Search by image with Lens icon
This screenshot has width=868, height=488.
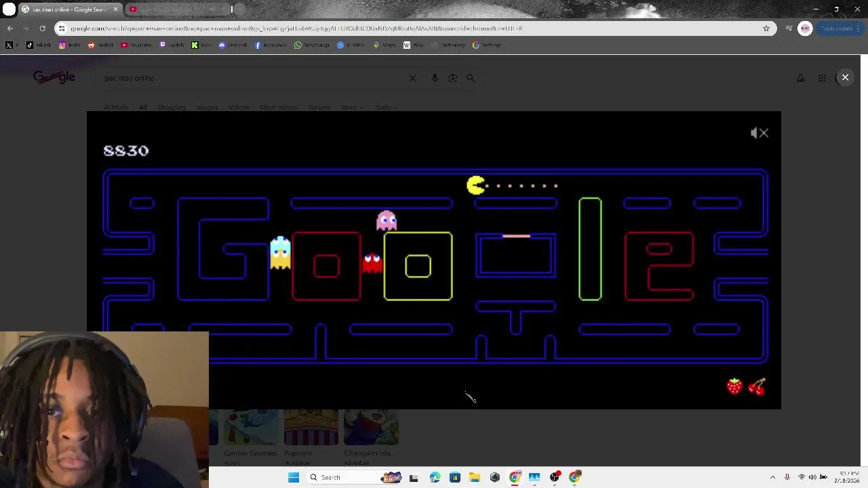click(x=452, y=78)
